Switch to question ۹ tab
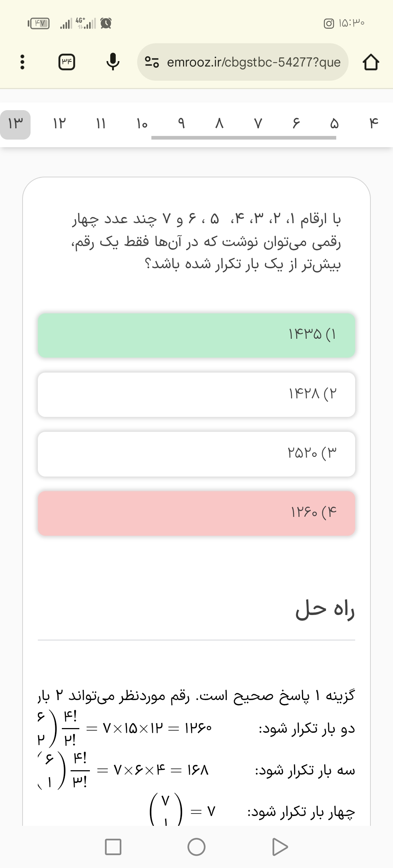The height and width of the screenshot is (868, 393). [x=181, y=124]
